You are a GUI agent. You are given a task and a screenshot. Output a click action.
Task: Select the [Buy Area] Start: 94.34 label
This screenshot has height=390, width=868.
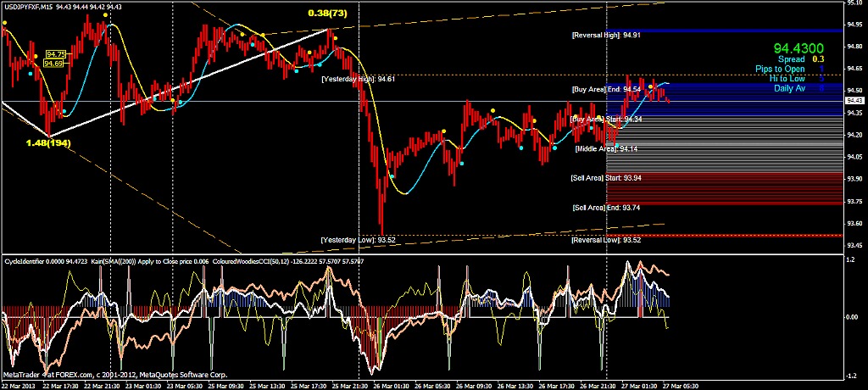[606, 119]
